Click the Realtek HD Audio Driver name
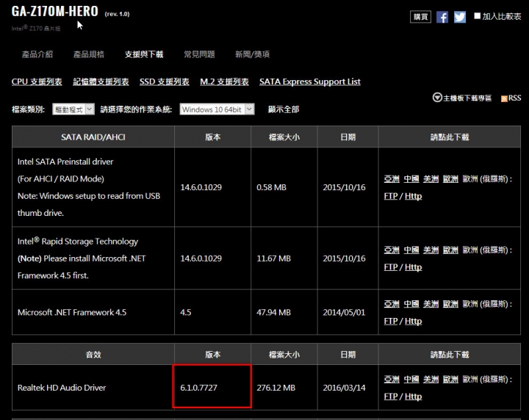 point(62,388)
